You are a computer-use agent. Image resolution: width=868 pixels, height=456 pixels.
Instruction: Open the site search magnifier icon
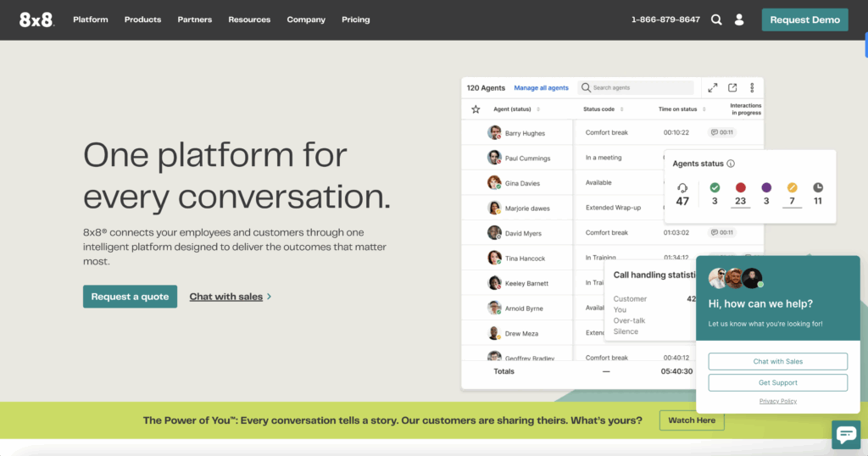tap(716, 19)
